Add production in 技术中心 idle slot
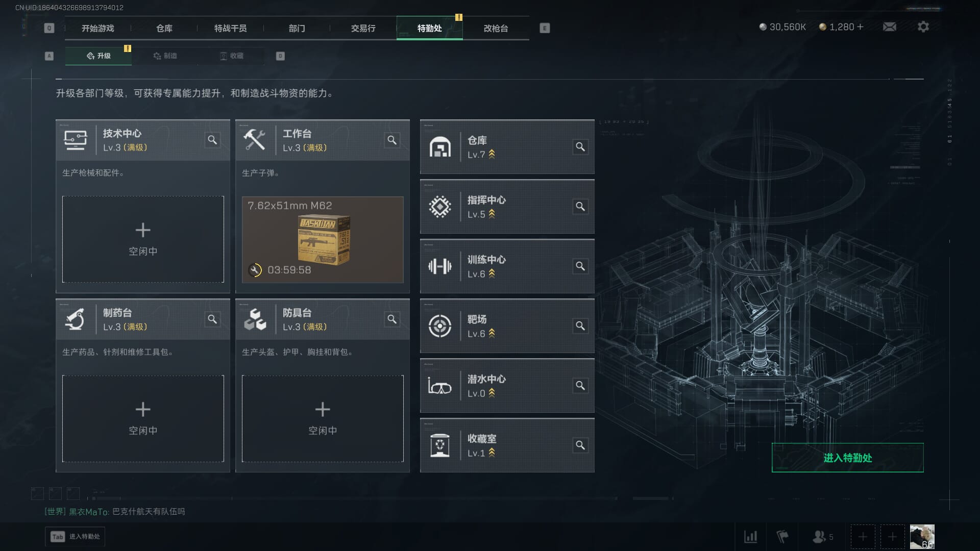Viewport: 980px width, 551px height. (143, 239)
